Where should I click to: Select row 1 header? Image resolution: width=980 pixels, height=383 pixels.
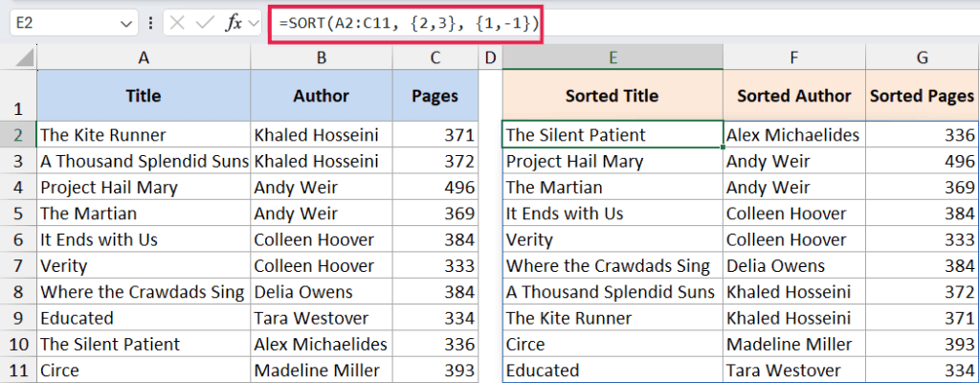point(19,95)
